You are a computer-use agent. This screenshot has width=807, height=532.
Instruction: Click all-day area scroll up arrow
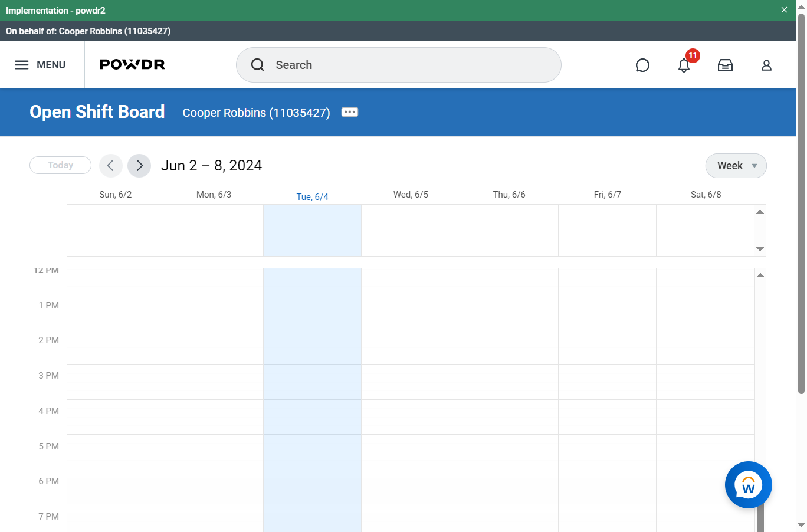tap(760, 211)
